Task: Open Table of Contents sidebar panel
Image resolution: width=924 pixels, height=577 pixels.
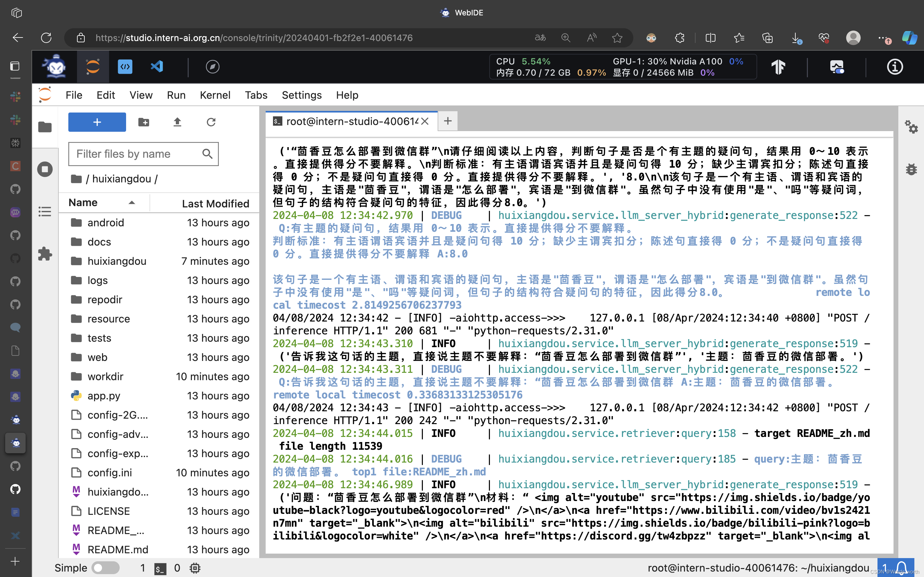Action: click(x=45, y=212)
